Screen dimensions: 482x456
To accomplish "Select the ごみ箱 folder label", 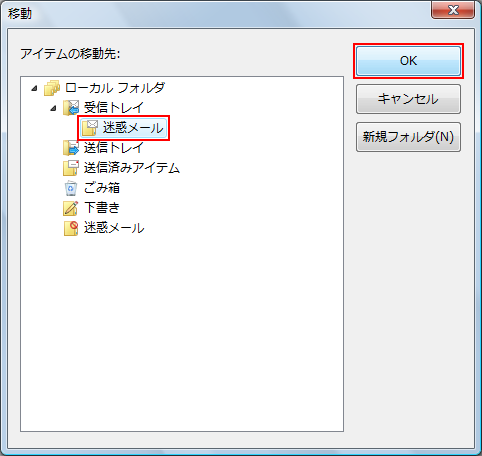I will pyautogui.click(x=102, y=188).
